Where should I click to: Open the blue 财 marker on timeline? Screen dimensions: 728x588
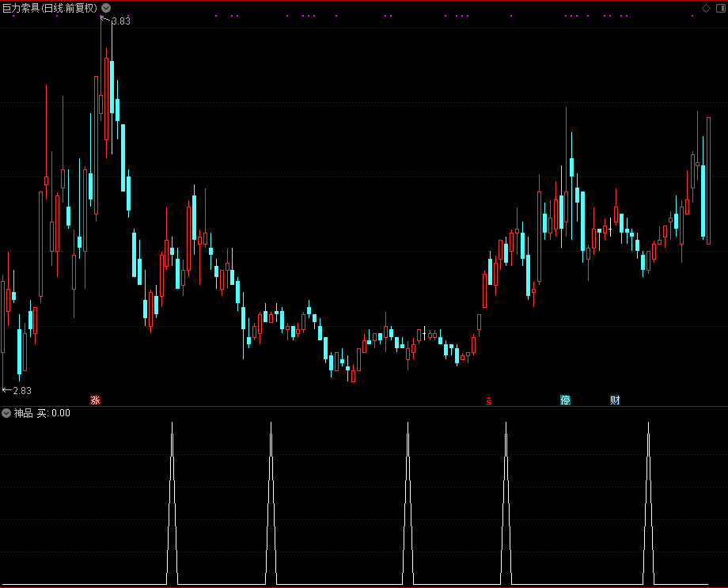(x=615, y=400)
